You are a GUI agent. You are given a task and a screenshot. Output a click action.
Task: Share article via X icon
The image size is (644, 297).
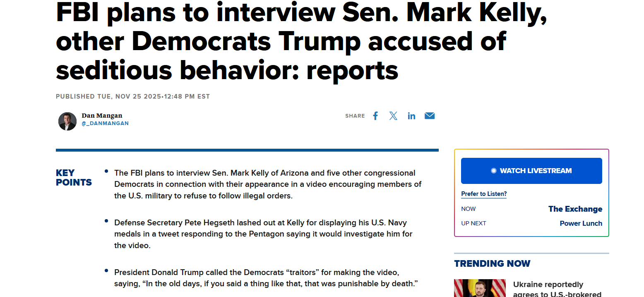[393, 116]
